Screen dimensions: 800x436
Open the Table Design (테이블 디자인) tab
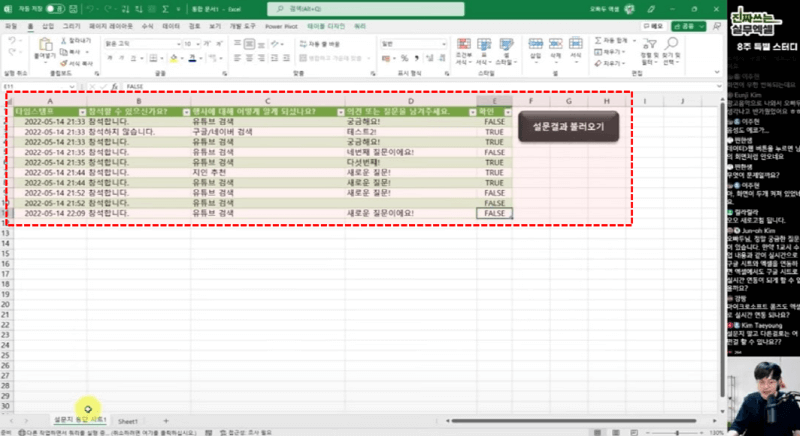(x=326, y=26)
